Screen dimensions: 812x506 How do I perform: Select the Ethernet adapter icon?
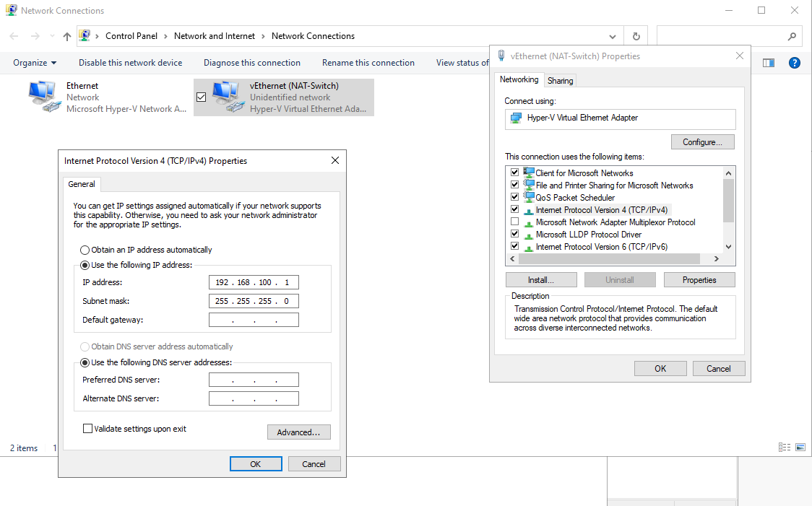click(x=43, y=97)
